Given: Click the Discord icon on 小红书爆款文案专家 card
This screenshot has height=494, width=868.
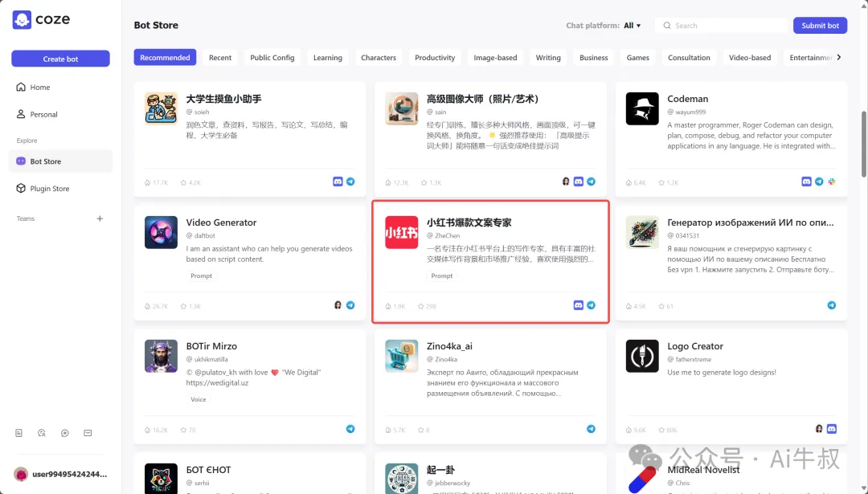Looking at the screenshot, I should (x=578, y=305).
